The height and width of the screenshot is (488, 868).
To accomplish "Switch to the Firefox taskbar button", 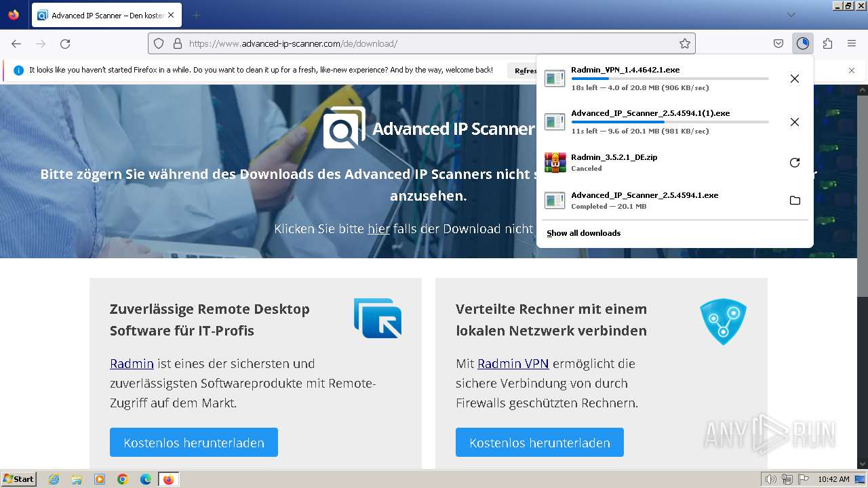I will pyautogui.click(x=168, y=479).
